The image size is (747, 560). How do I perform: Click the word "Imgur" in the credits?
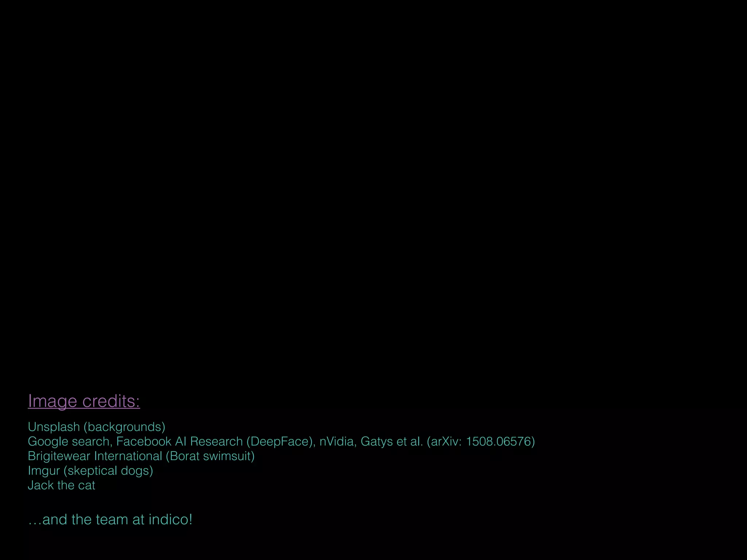click(x=44, y=471)
